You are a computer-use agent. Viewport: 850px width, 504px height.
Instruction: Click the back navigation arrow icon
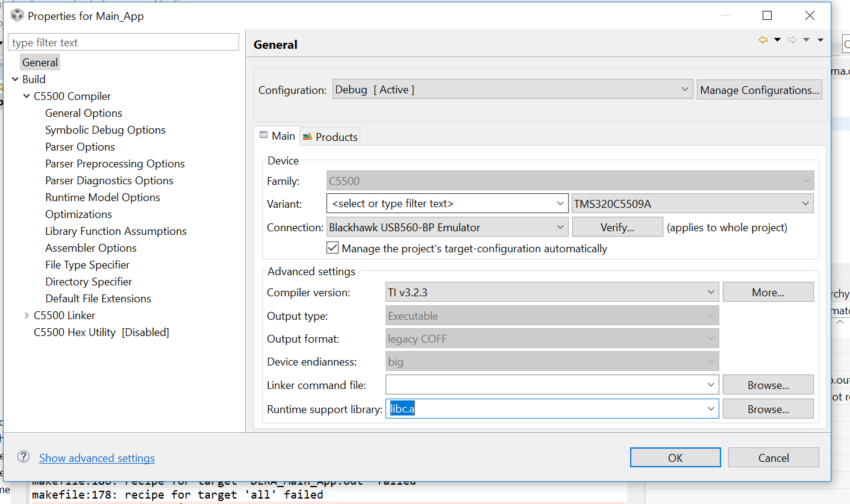point(763,40)
